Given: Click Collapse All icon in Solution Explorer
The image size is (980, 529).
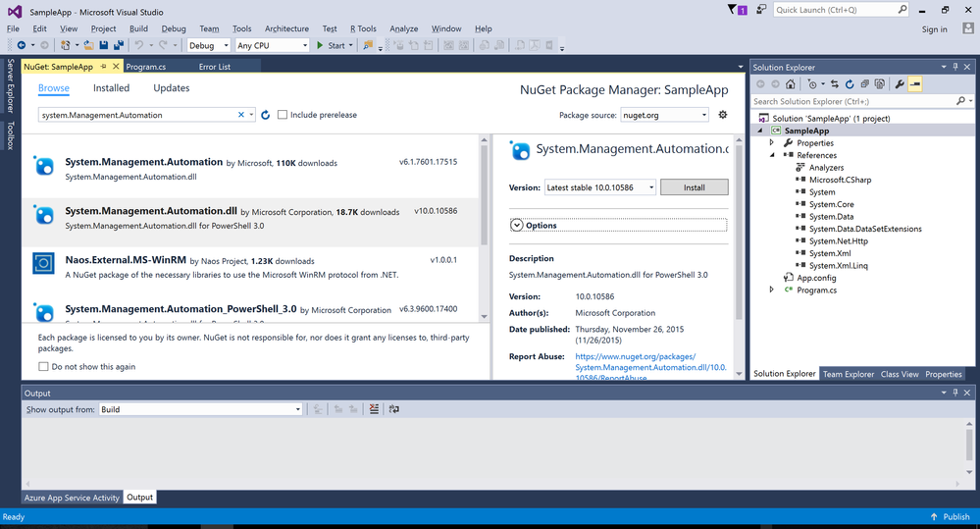Looking at the screenshot, I should [x=864, y=83].
